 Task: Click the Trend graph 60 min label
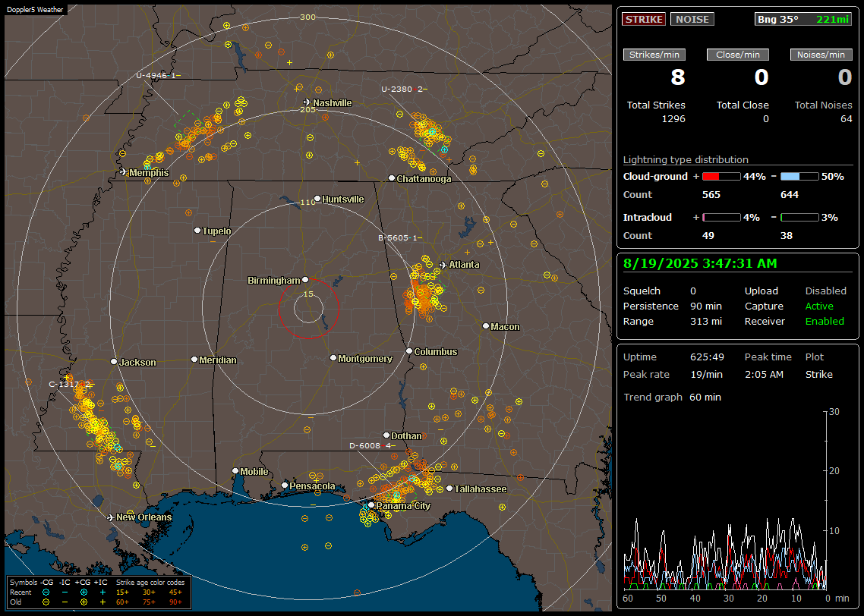tap(672, 397)
